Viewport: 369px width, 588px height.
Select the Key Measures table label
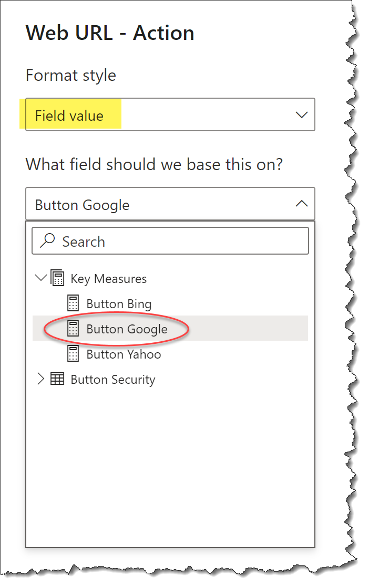(108, 279)
